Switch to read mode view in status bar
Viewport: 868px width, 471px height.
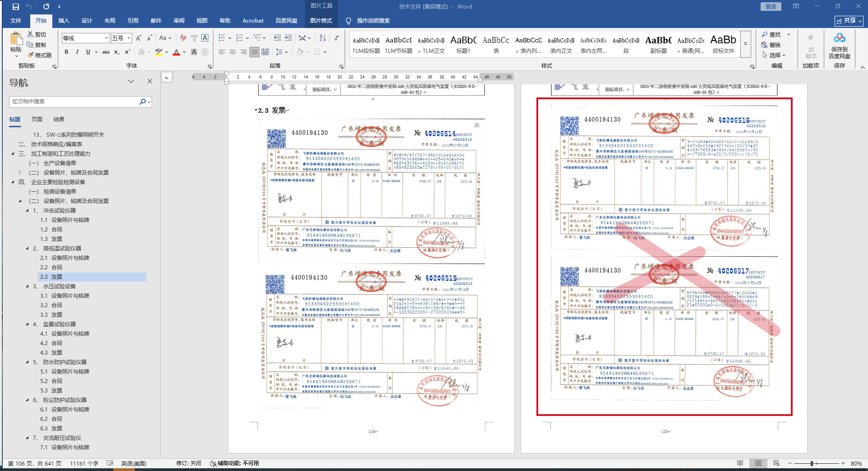(740, 463)
